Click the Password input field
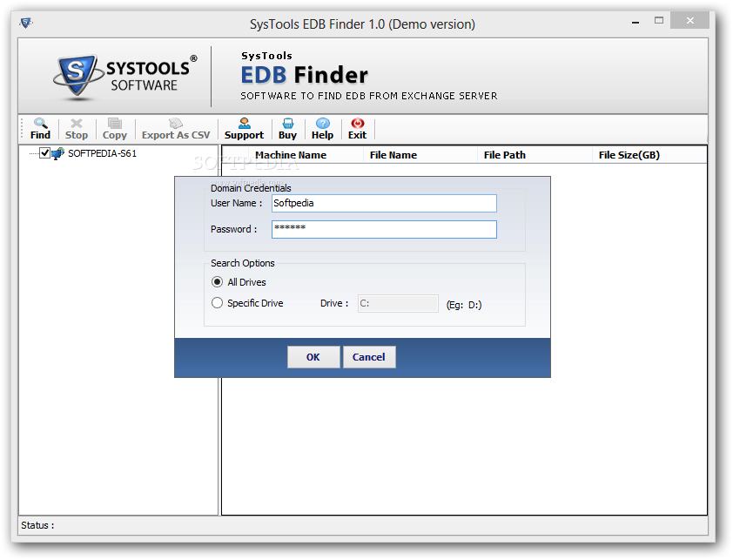733x560 pixels. [384, 229]
